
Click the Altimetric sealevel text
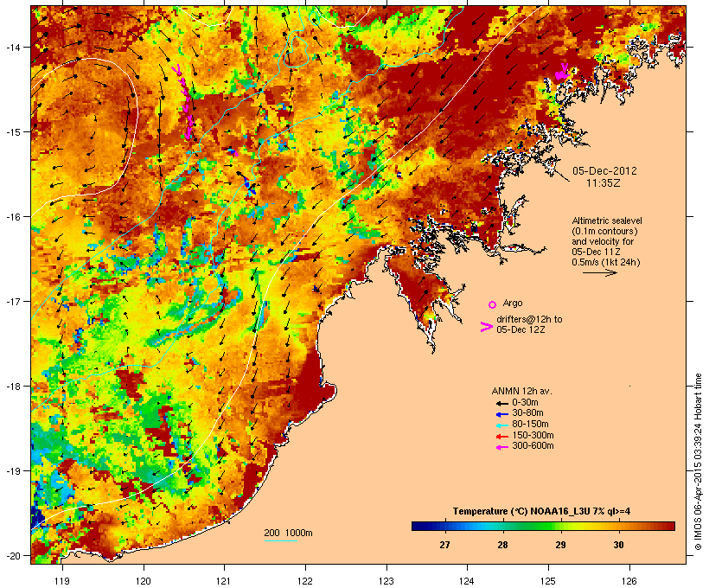607,220
